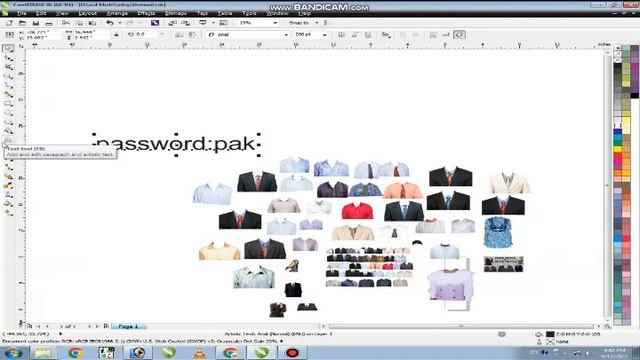Open the font size dropdown arrow
The height and width of the screenshot is (360, 640).
324,35
